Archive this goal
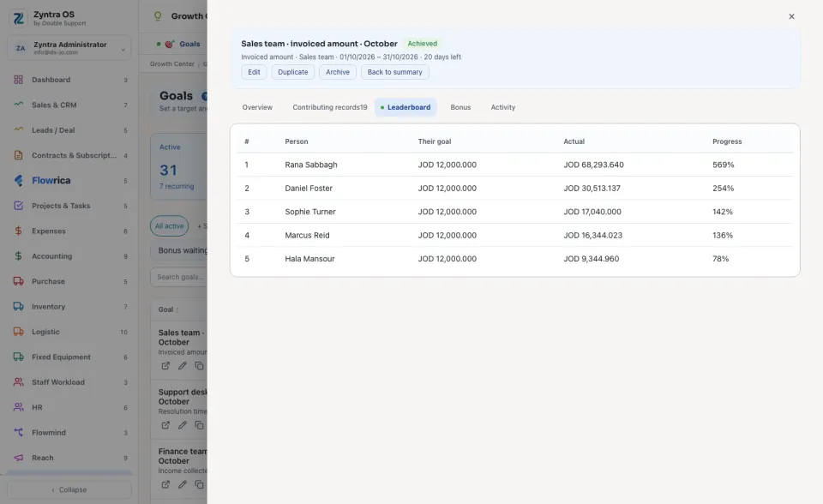Image resolution: width=823 pixels, height=504 pixels. [x=338, y=72]
